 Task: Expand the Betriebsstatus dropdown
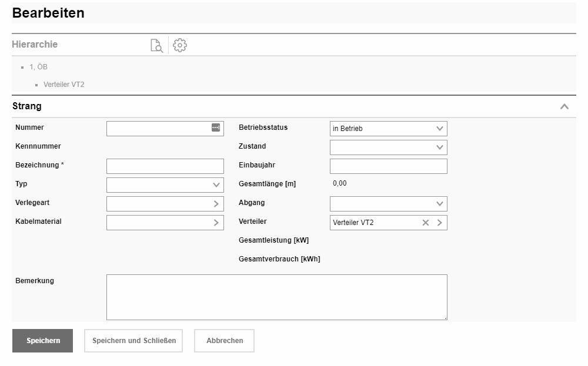tap(439, 129)
